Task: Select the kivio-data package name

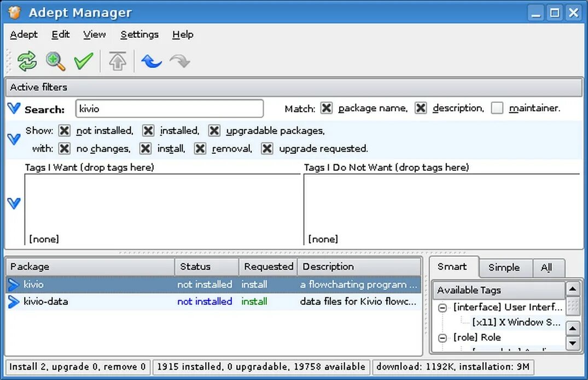Action: click(x=46, y=302)
